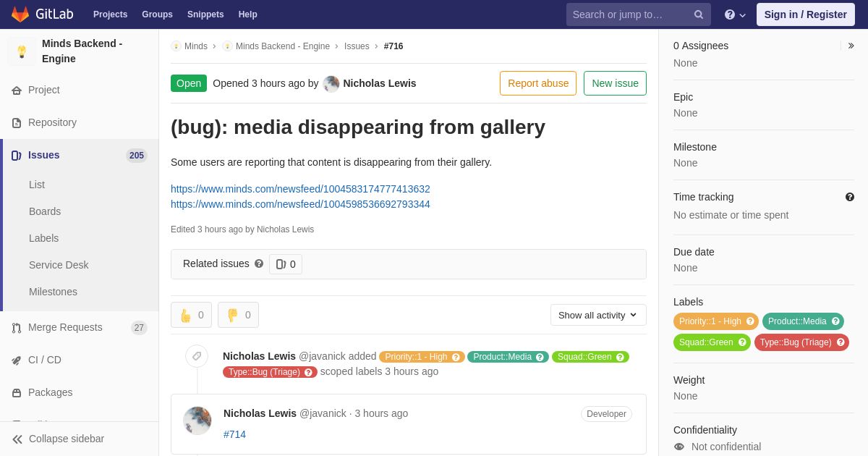Collapse the right sidebar with double chevron
868x456 pixels.
coord(851,46)
